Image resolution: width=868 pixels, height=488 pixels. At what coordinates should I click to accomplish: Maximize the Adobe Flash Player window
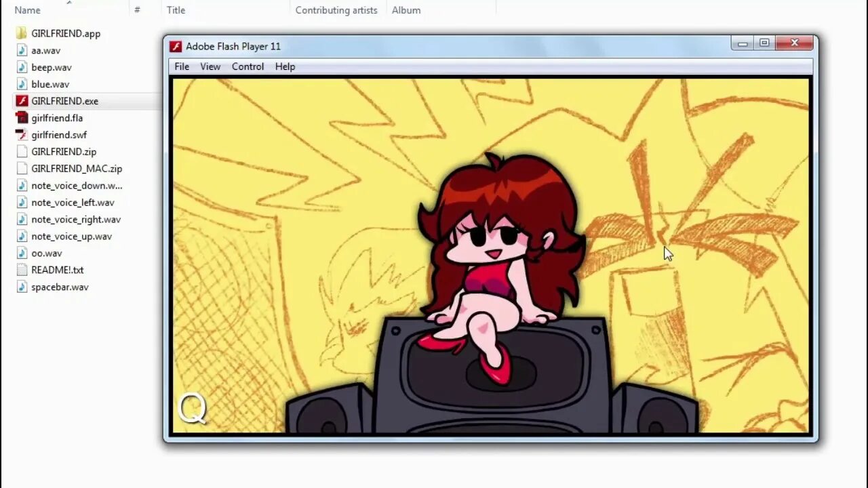point(764,43)
